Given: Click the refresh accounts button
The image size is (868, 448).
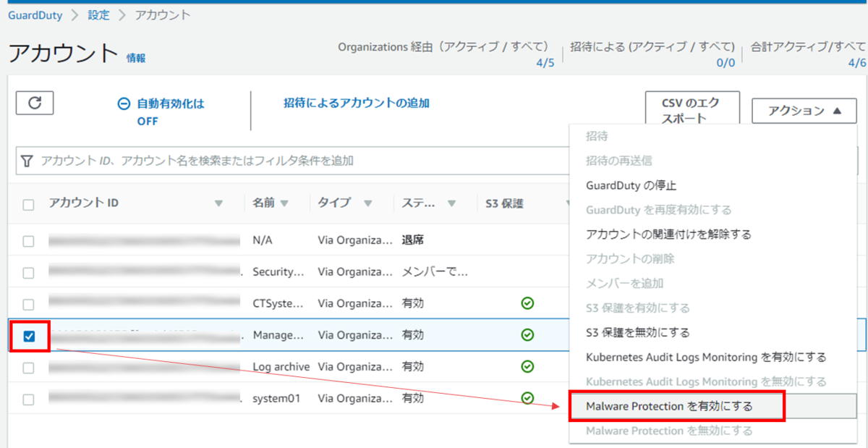Looking at the screenshot, I should click(35, 103).
